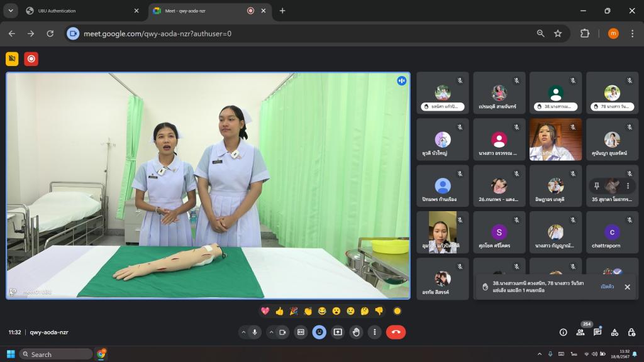Screen dimensions: 644x362
Task: Click the red leave call button
Action: (396, 332)
